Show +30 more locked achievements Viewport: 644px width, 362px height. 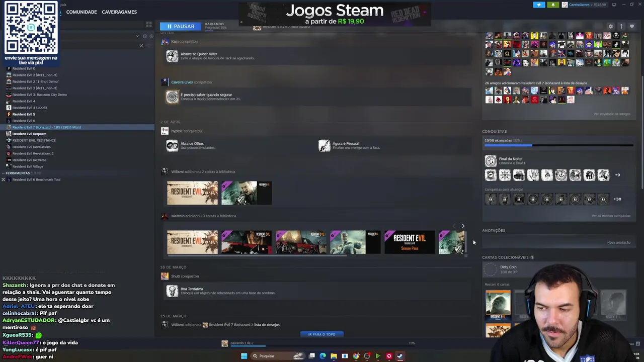[617, 199]
